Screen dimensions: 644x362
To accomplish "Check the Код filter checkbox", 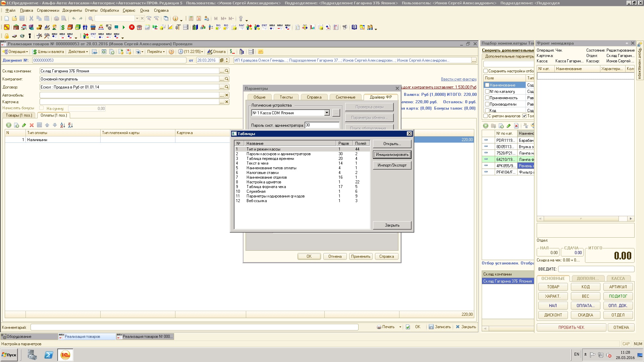I will [x=487, y=110].
